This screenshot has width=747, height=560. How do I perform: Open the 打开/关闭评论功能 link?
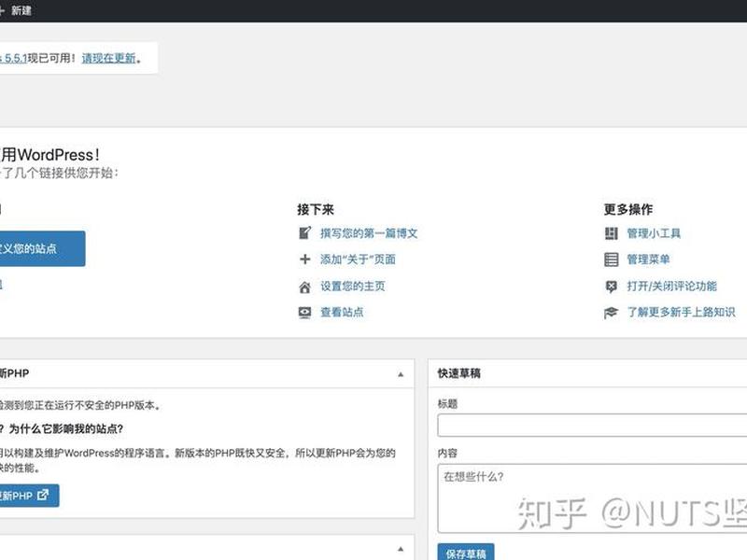pyautogui.click(x=671, y=287)
